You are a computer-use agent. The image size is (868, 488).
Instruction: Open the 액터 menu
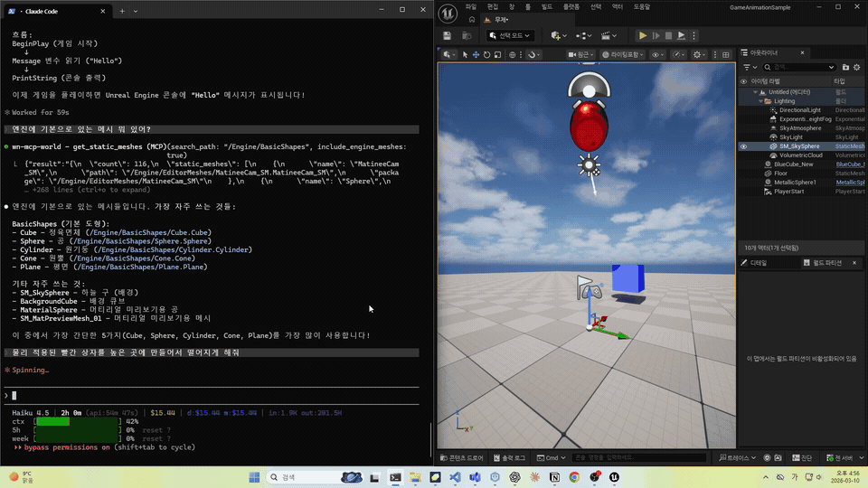(x=618, y=6)
